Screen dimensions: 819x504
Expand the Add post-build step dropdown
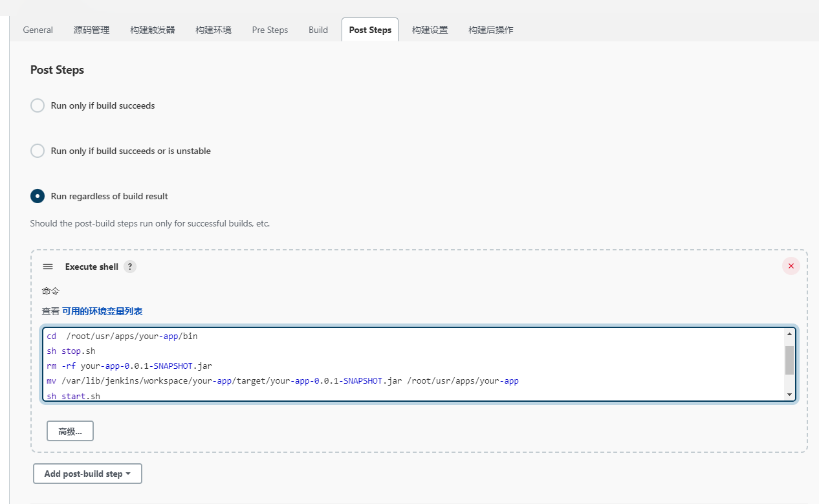[87, 474]
